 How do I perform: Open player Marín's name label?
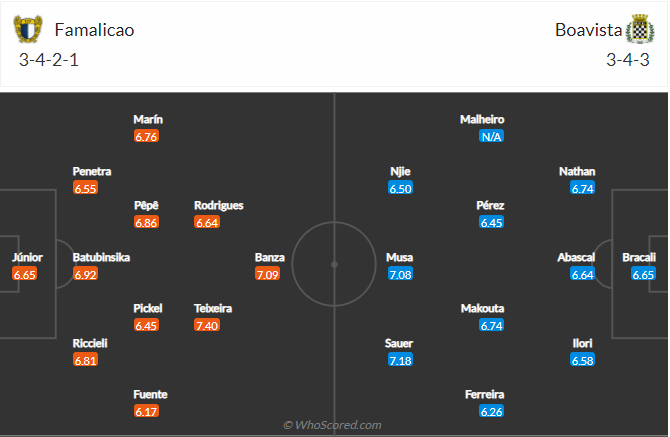point(147,119)
